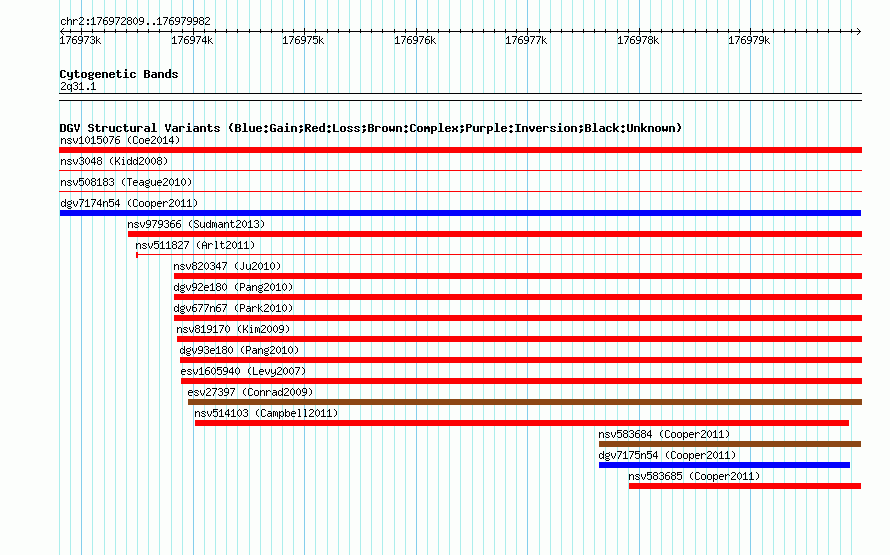Click the nsv583685 (Cooper2011) label
Screen dimensions: 890x555
694,476
